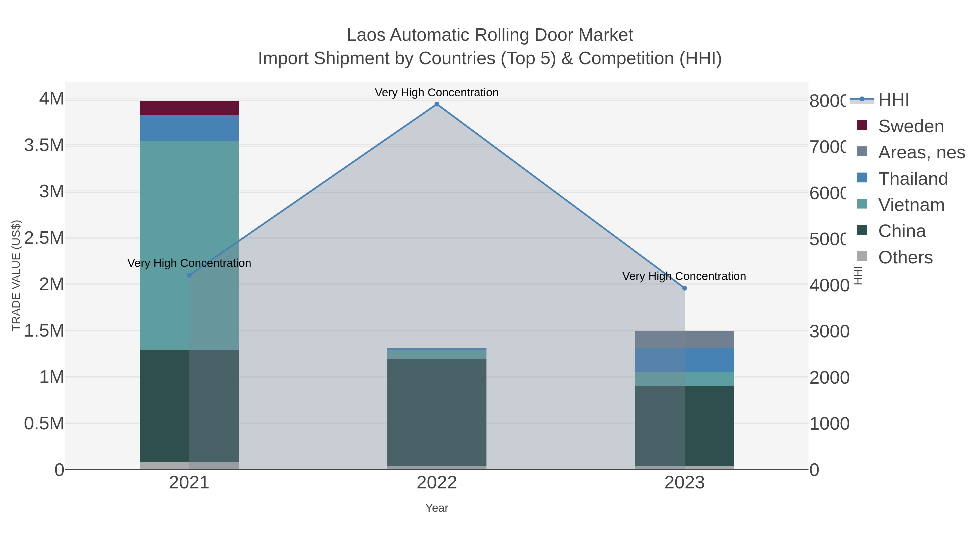Click the 'Very High Concentration' label at 2021
This screenshot has width=980, height=551.
[x=189, y=263]
